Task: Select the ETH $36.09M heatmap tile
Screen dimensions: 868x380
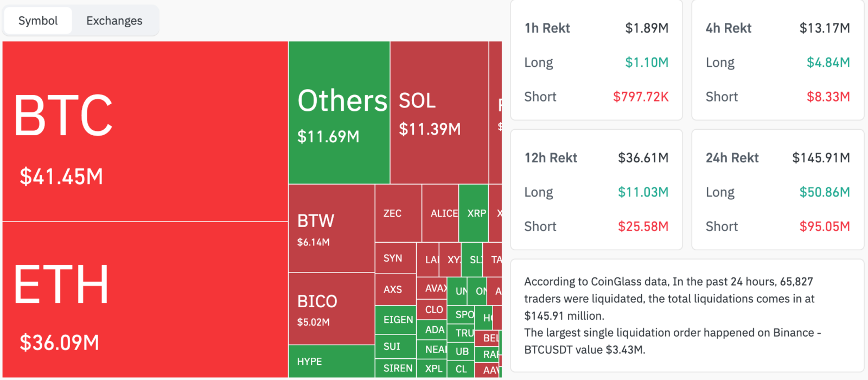Action: tap(145, 300)
